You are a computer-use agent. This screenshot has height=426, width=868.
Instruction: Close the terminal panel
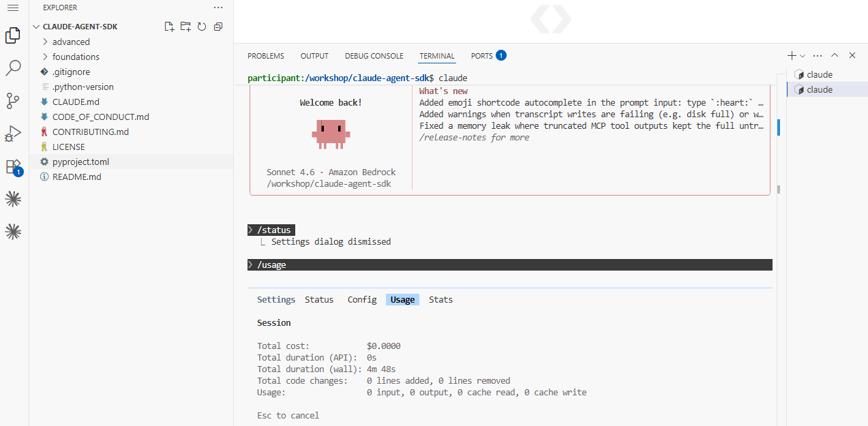click(852, 56)
